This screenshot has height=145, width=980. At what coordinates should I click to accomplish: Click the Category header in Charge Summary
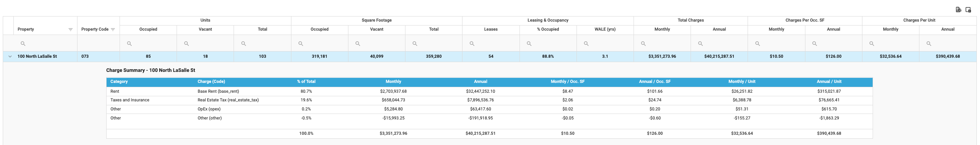119,82
